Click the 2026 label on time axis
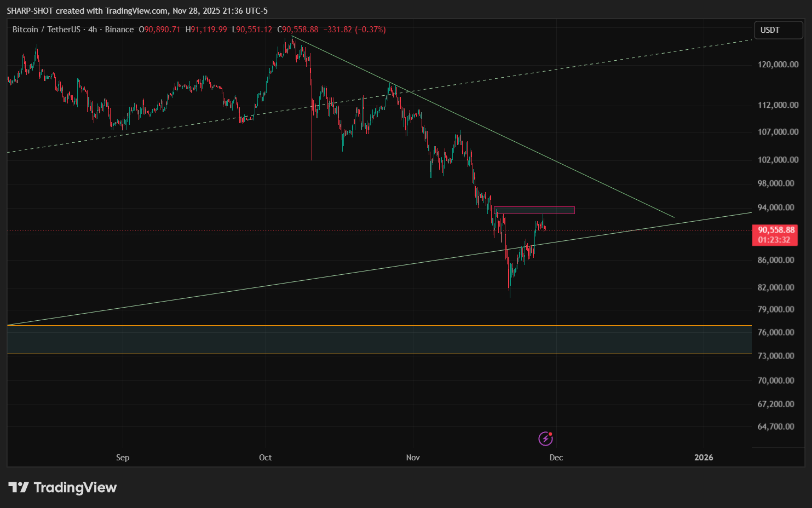The width and height of the screenshot is (812, 508). click(x=704, y=458)
